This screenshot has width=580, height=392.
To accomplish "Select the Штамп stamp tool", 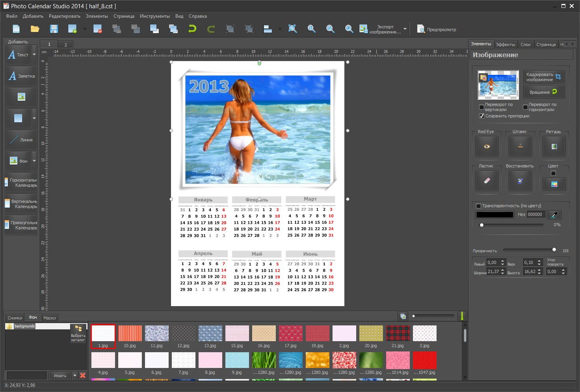I will point(520,146).
